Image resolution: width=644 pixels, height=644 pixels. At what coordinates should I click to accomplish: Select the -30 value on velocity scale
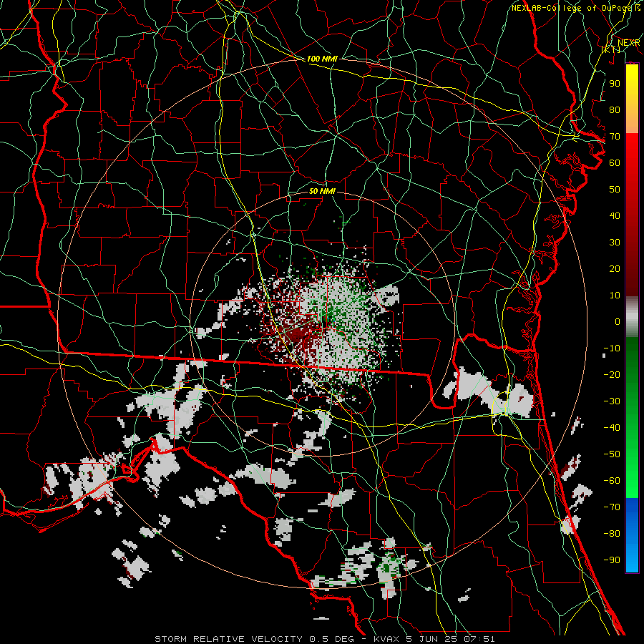coord(612,401)
